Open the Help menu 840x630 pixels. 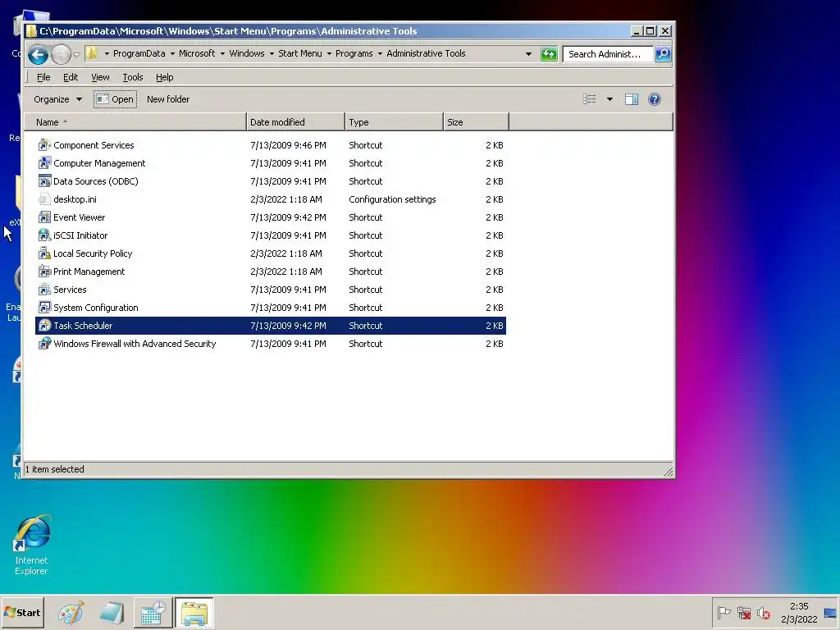tap(164, 77)
